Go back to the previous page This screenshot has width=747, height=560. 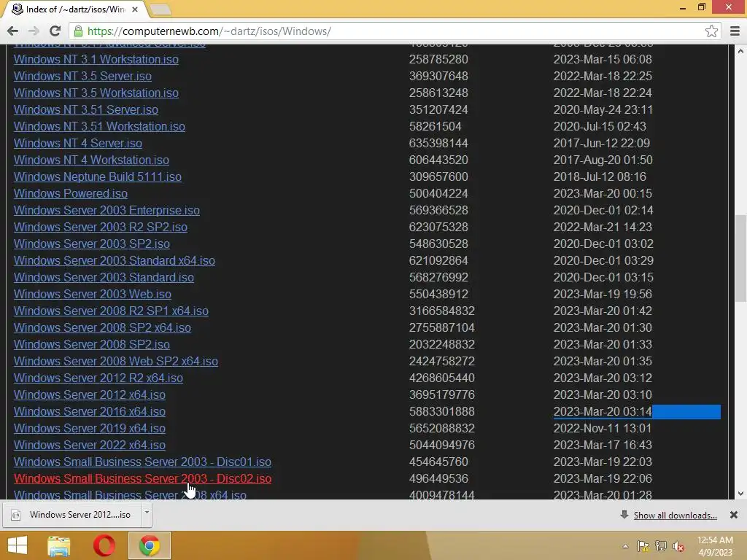click(12, 31)
